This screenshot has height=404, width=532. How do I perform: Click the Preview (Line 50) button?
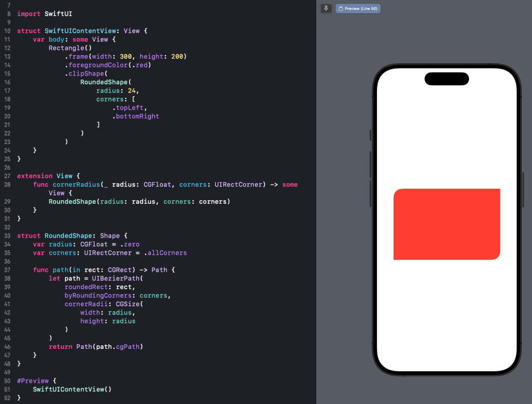coord(358,9)
